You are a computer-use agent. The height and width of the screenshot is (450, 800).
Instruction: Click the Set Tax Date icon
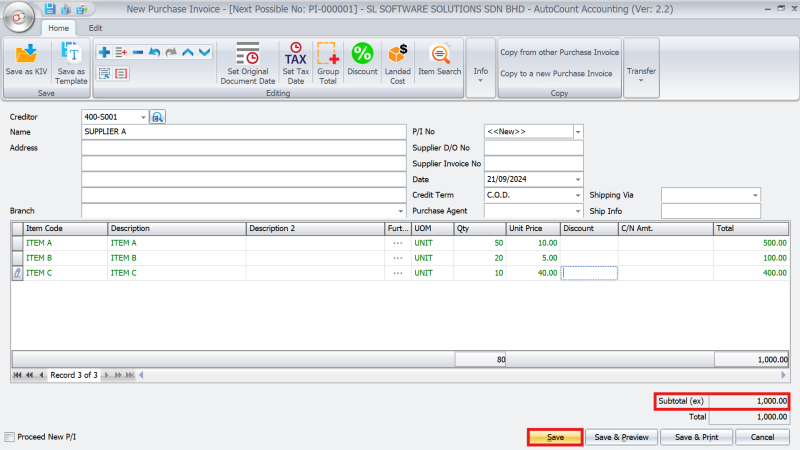[x=295, y=53]
